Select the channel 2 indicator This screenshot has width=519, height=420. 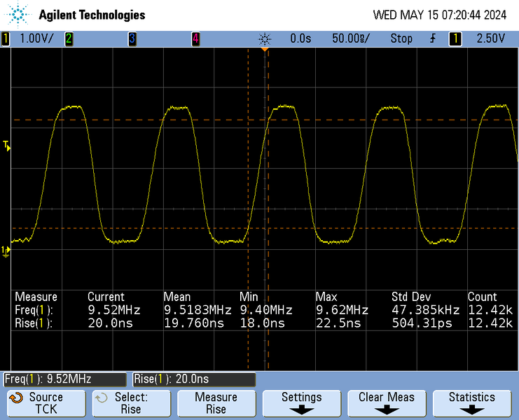pos(69,39)
